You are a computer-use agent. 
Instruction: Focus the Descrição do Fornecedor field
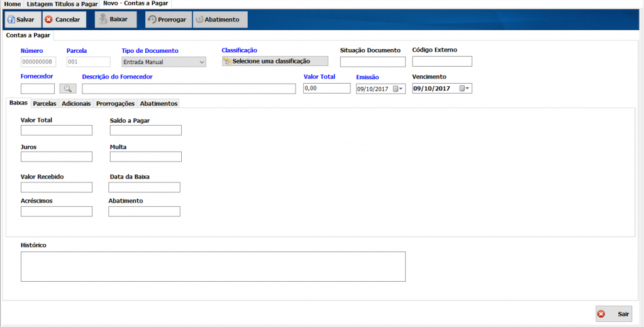point(188,89)
